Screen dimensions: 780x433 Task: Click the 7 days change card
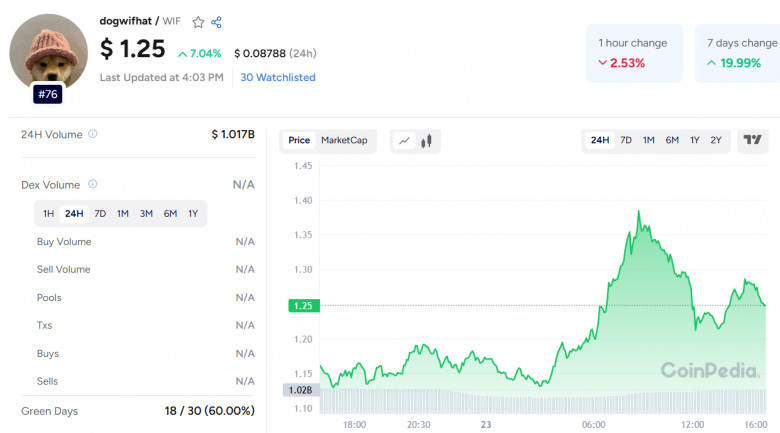[737, 53]
